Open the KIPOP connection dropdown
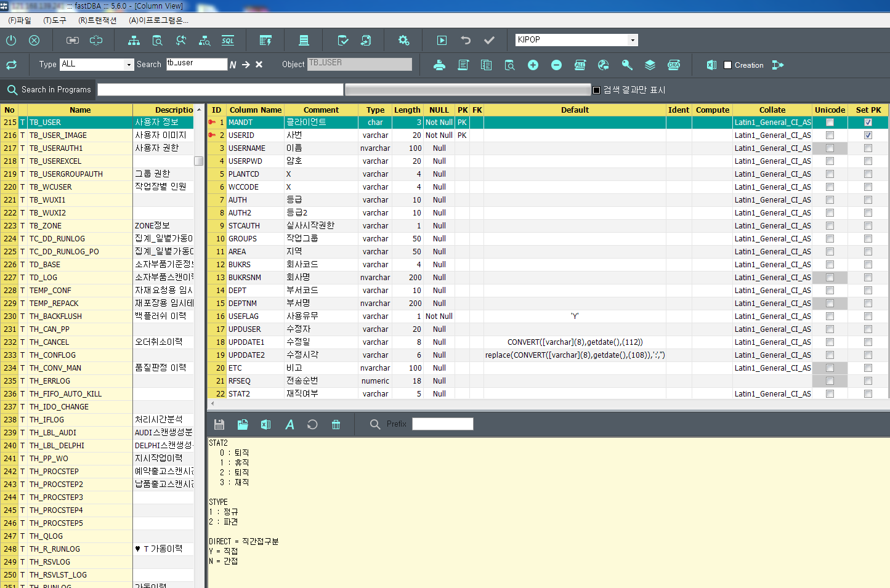 pos(633,40)
